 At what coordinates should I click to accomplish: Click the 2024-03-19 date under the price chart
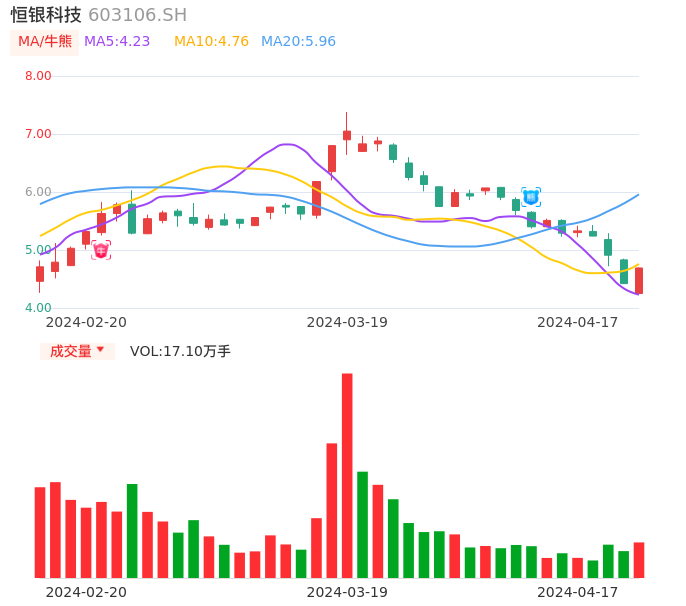click(x=347, y=322)
